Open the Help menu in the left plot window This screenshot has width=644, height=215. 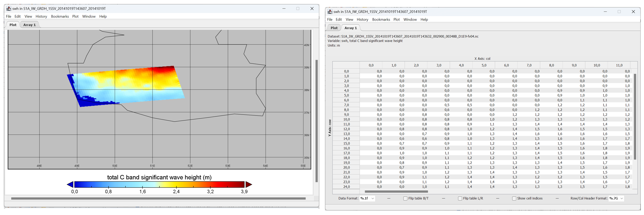pyautogui.click(x=103, y=17)
